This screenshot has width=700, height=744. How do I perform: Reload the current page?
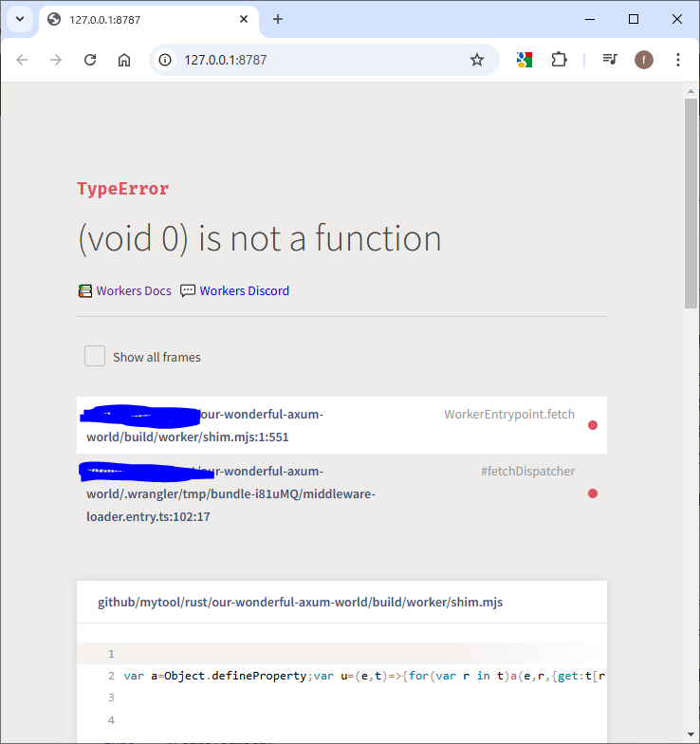[x=90, y=60]
